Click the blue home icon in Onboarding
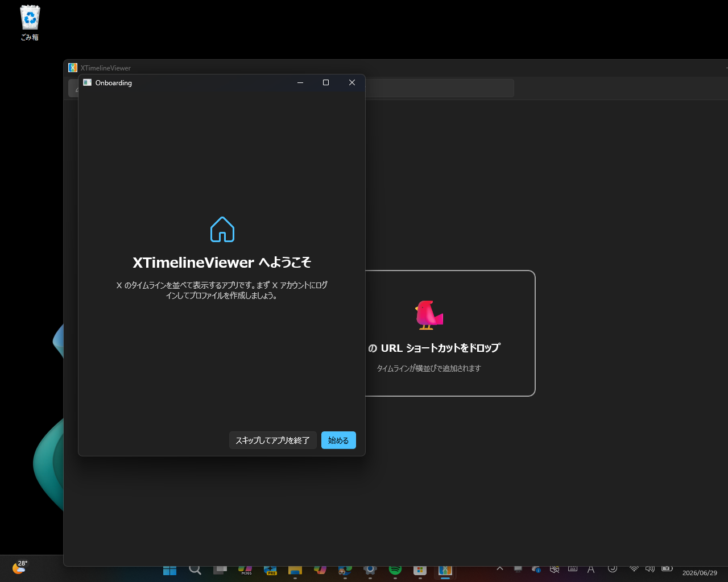The image size is (728, 582). 222,230
